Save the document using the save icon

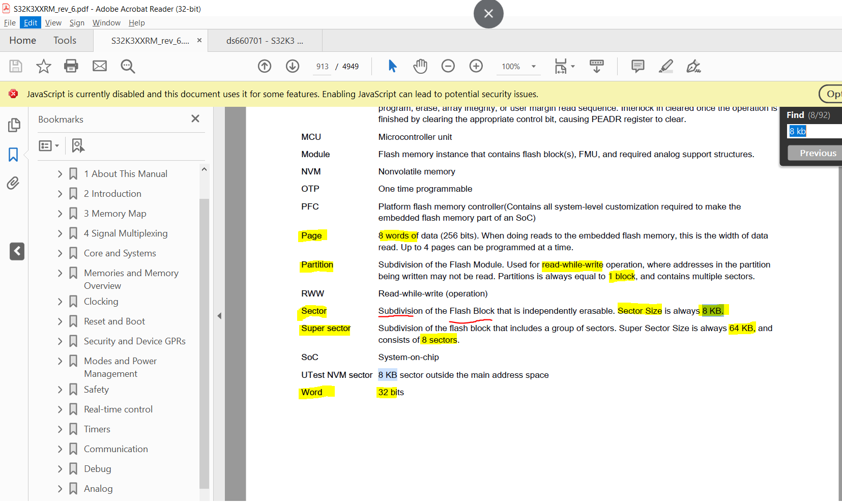coord(15,66)
